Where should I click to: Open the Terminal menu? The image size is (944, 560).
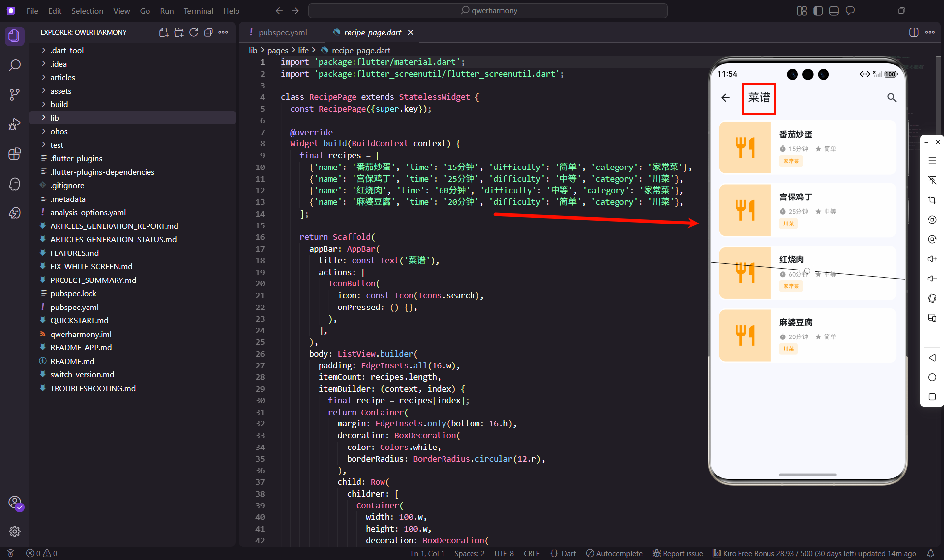[x=198, y=11]
